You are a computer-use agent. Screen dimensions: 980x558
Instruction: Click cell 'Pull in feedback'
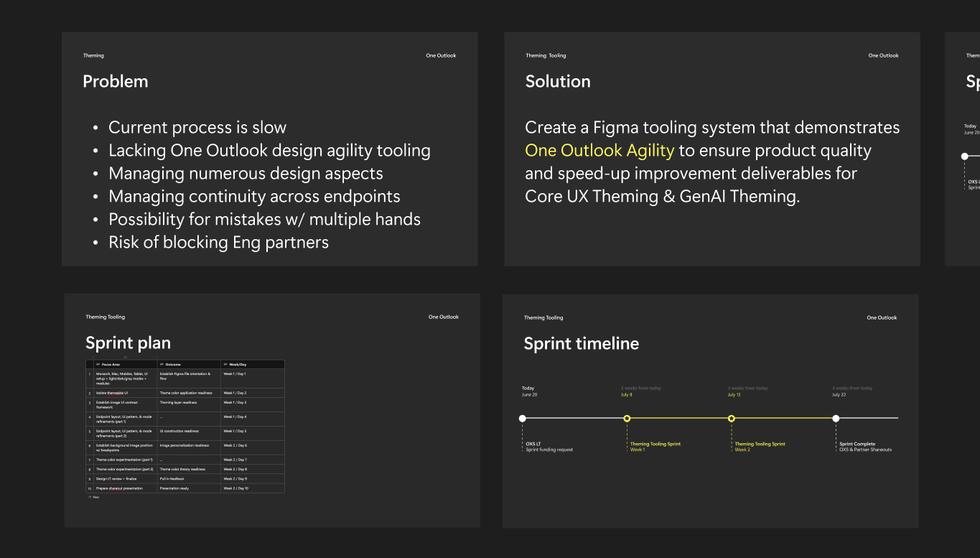[x=189, y=478]
